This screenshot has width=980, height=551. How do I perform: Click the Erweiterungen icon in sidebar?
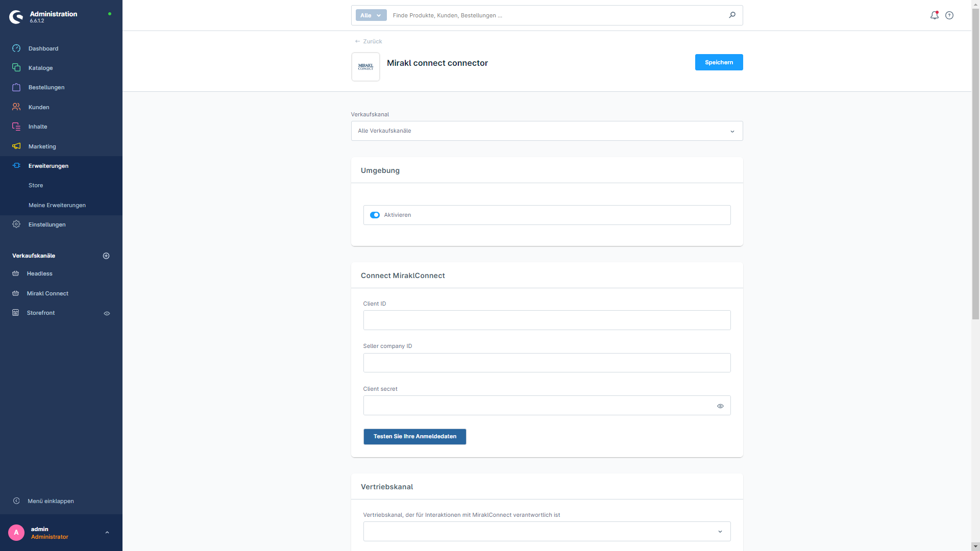coord(16,165)
